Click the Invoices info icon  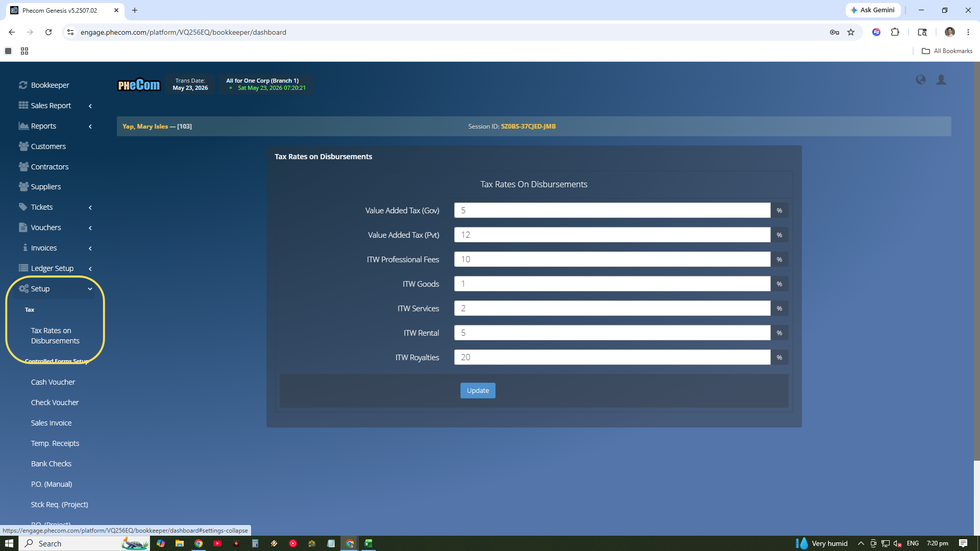(25, 247)
